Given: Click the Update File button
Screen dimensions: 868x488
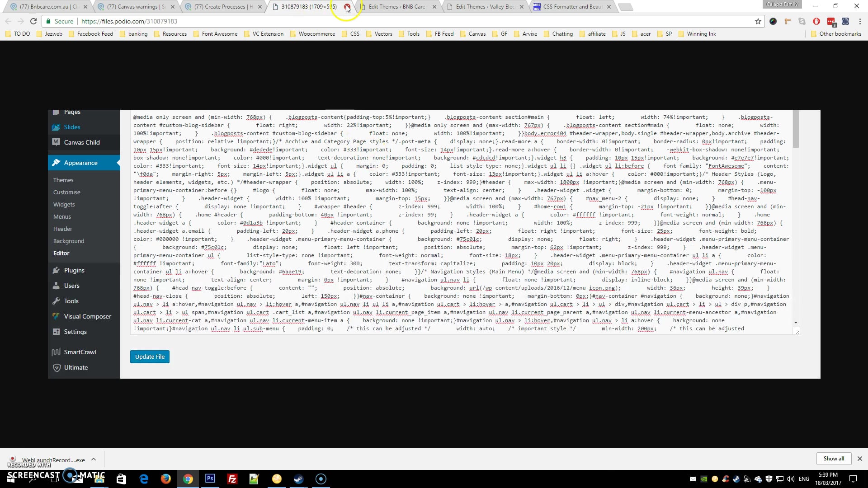Looking at the screenshot, I should (150, 357).
